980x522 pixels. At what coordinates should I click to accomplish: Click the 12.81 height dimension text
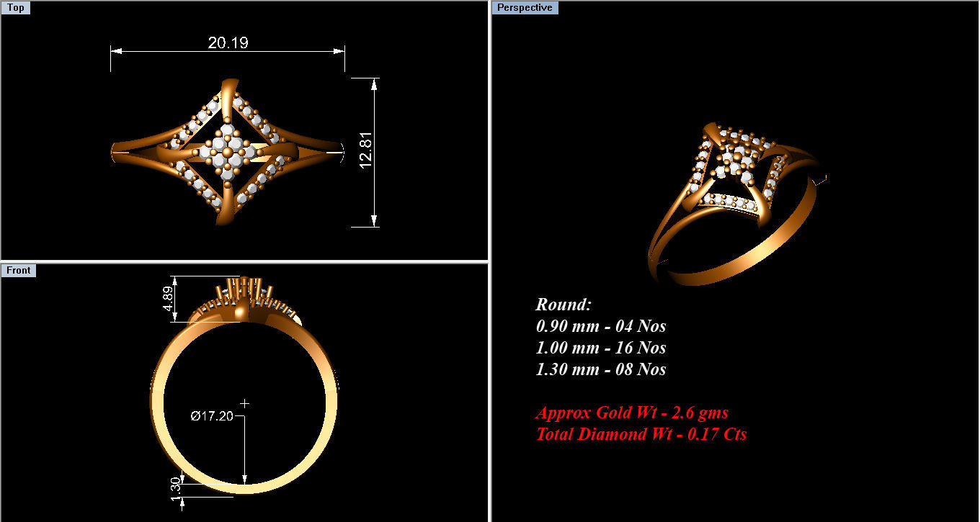pyautogui.click(x=366, y=152)
